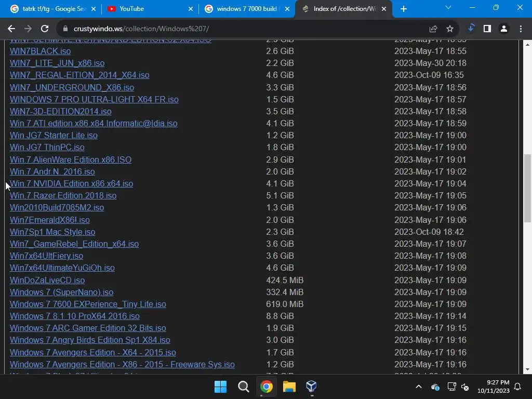Click the scrollbar up arrow
The height and width of the screenshot is (399, 532).
pyautogui.click(x=527, y=45)
